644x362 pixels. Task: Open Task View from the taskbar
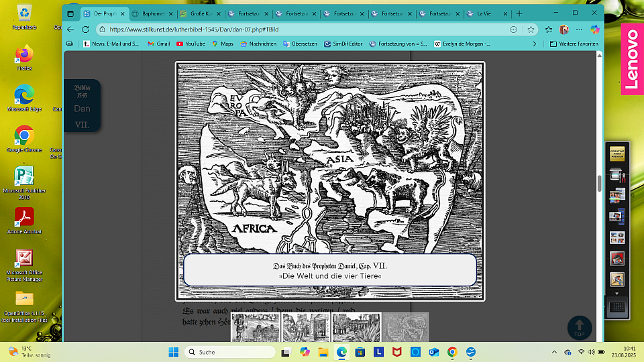click(x=286, y=352)
